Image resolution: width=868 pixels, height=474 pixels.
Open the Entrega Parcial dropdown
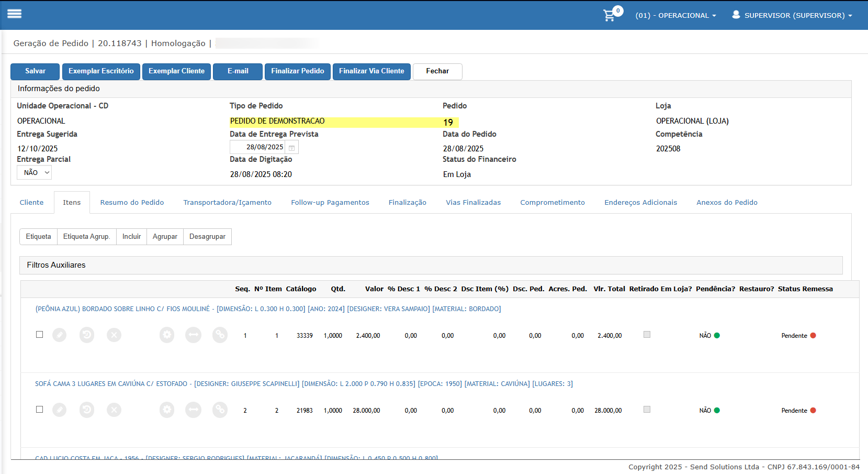point(34,172)
